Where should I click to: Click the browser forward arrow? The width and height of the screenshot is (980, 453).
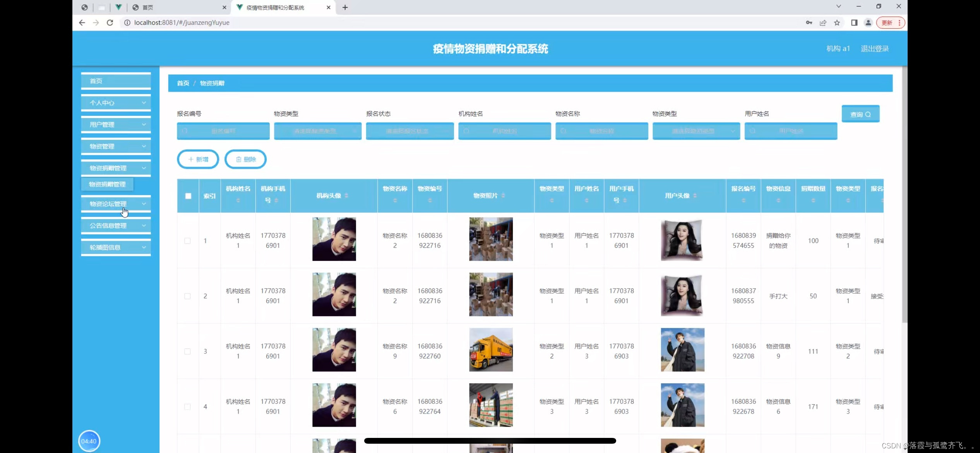tap(96, 23)
